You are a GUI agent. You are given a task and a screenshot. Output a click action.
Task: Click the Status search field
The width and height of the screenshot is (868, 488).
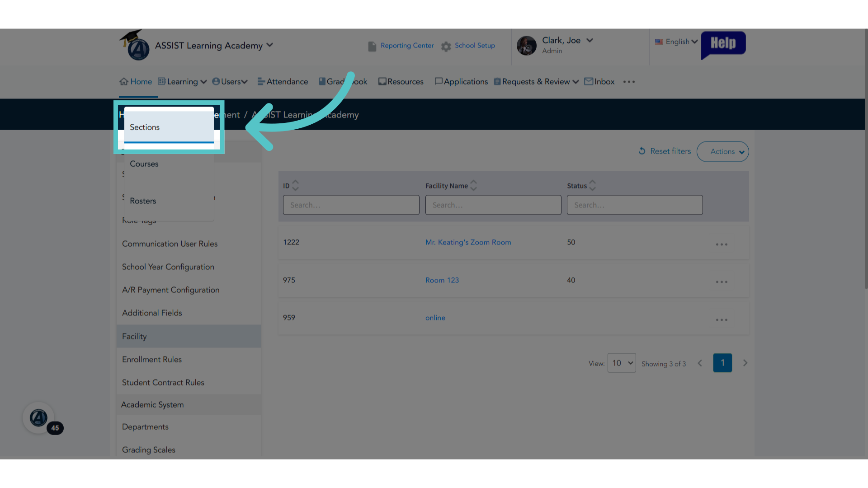pos(635,205)
